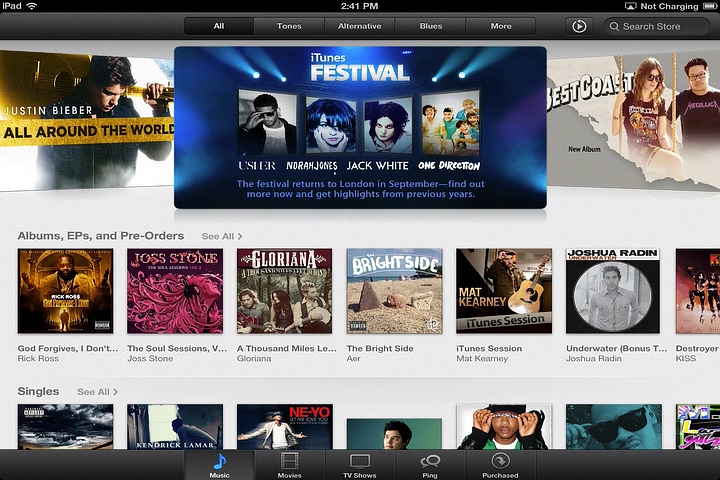Image resolution: width=720 pixels, height=480 pixels.
Task: Check the Wi-Fi status icon
Action: pyautogui.click(x=32, y=6)
